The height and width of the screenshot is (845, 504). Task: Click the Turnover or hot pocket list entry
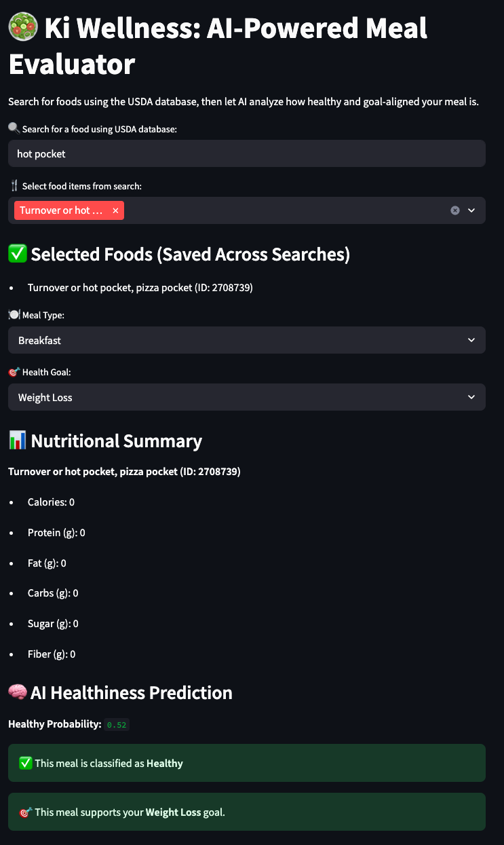click(138, 287)
